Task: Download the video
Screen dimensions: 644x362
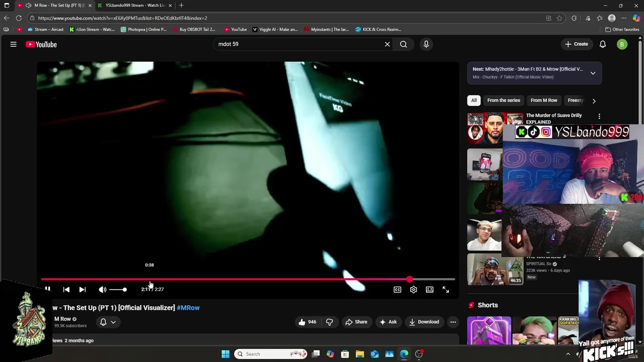Action: pos(424,322)
